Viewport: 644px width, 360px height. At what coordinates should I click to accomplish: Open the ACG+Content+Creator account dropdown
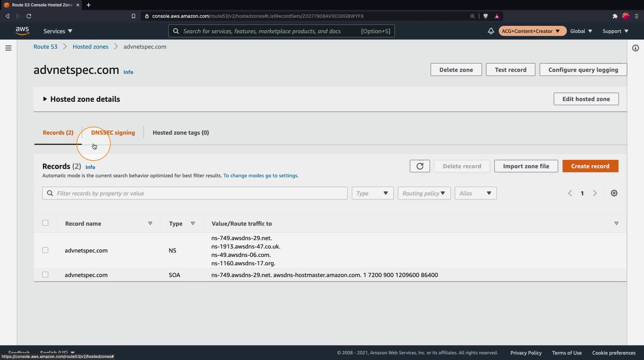[x=532, y=31]
